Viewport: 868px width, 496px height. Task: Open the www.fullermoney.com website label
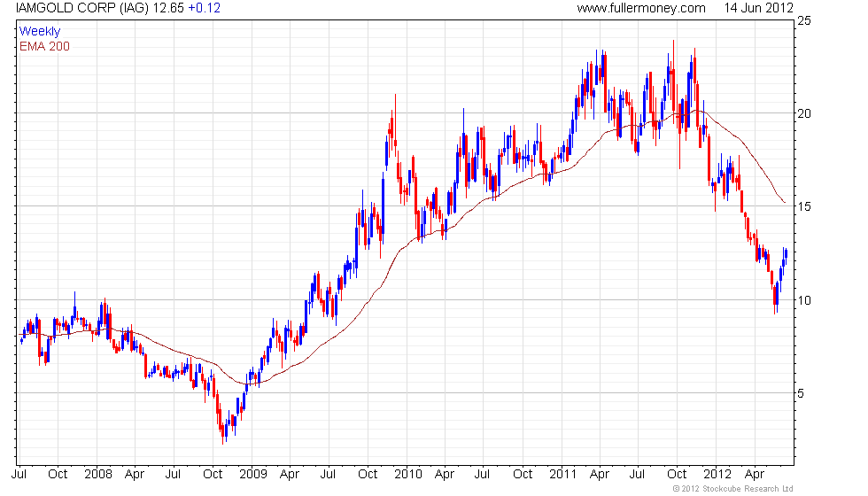click(x=641, y=8)
